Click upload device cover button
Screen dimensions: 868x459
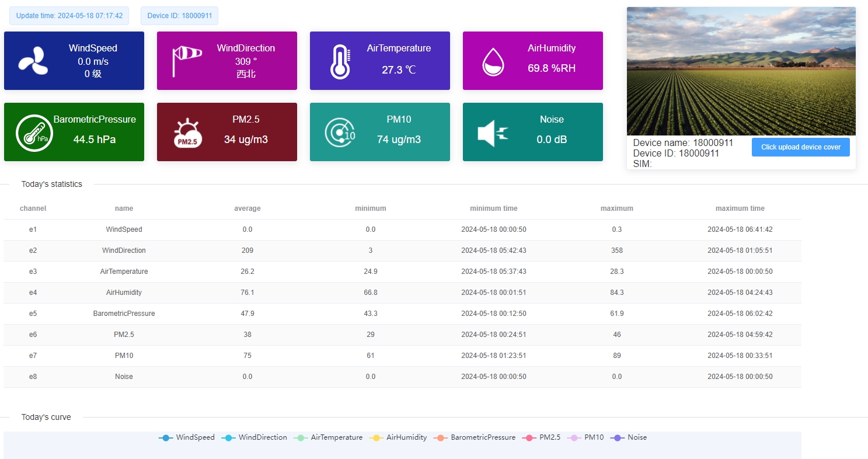click(800, 147)
